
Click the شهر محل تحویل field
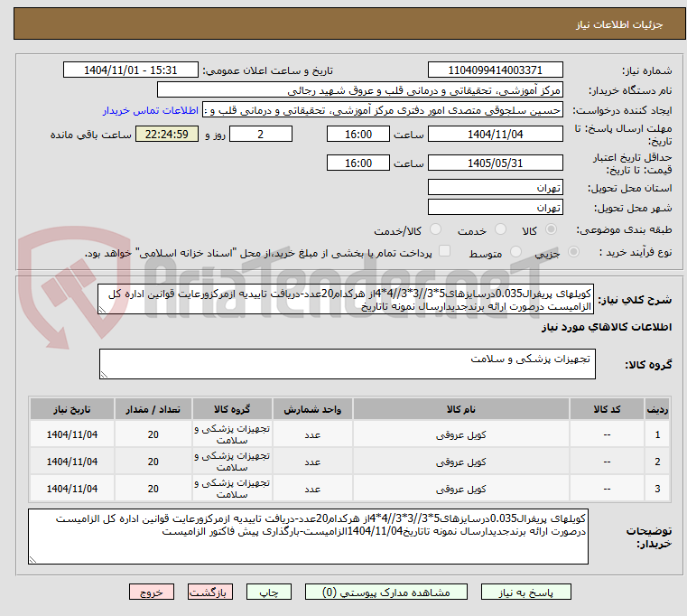(495, 207)
